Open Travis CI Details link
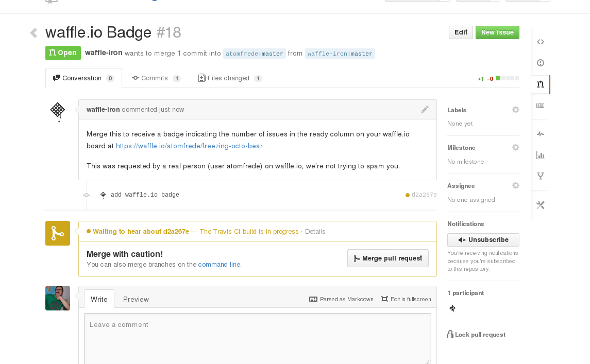Screen dimensions: 590x364 (315, 232)
